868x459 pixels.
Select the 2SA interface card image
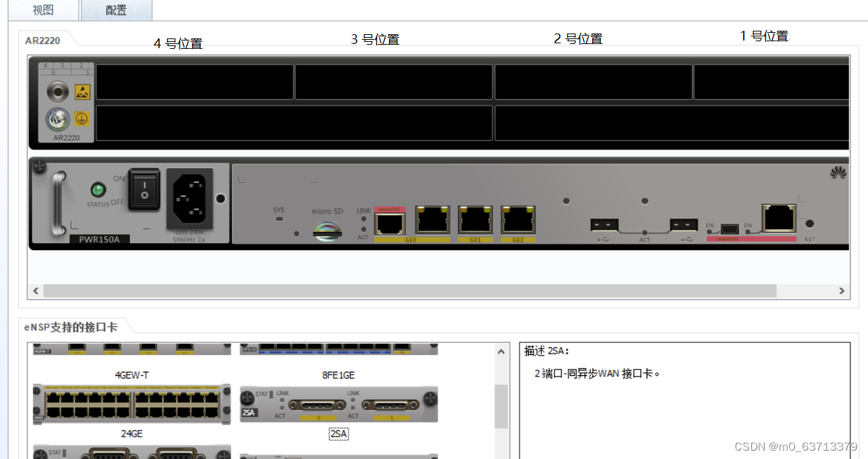coord(339,405)
